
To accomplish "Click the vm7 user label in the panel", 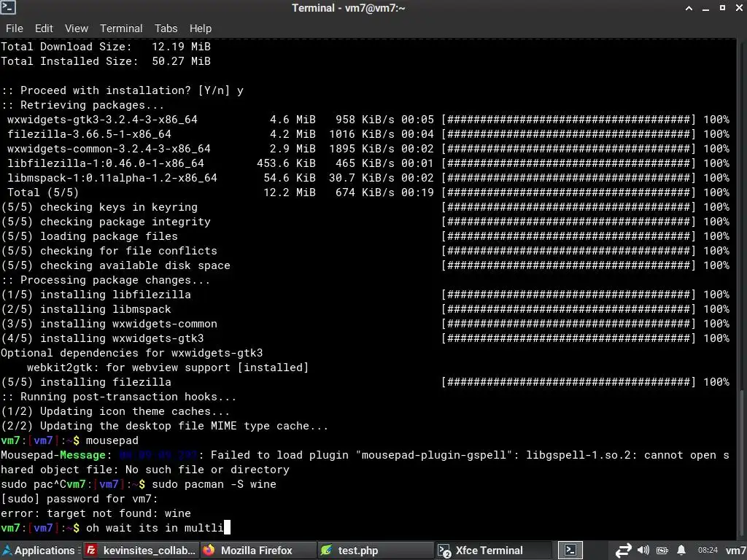I will (735, 551).
